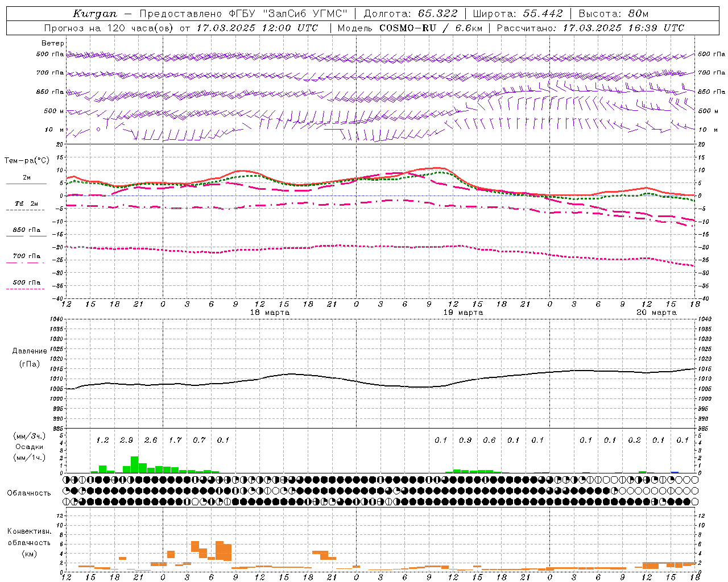Click the station name "Kurgan" in header
728x582 pixels.
point(94,14)
